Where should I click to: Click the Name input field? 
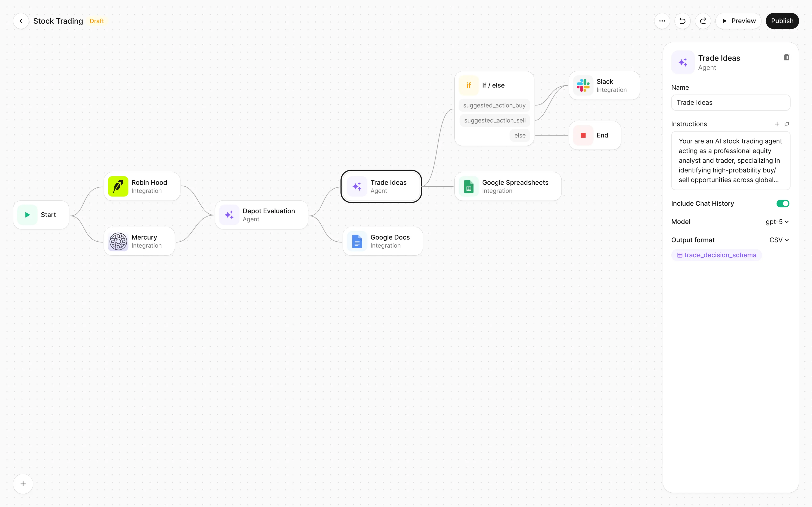[x=731, y=103]
